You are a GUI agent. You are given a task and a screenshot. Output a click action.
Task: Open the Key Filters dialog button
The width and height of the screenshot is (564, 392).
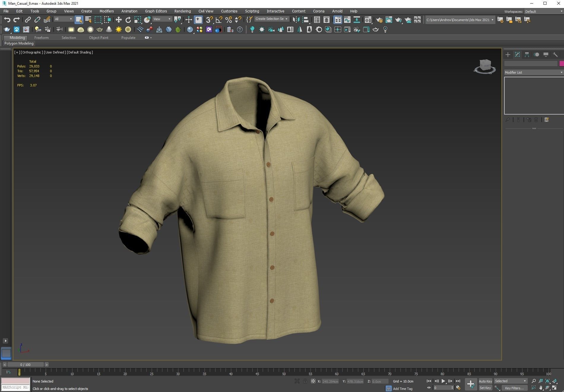tap(514, 388)
